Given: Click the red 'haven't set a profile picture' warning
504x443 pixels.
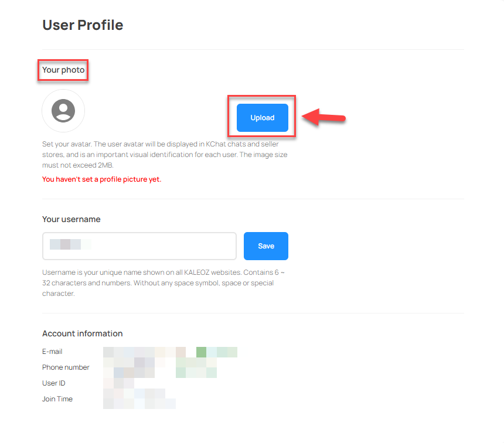Looking at the screenshot, I should (101, 179).
